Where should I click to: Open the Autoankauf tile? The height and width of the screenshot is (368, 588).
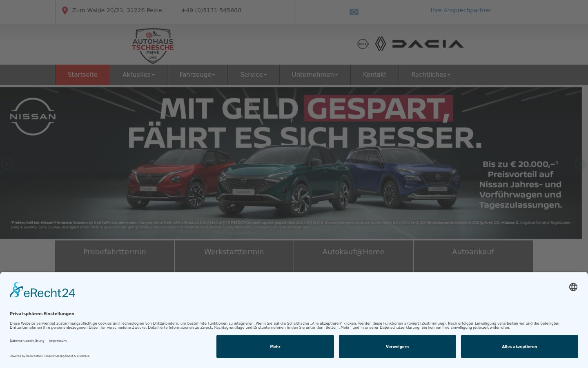(473, 256)
